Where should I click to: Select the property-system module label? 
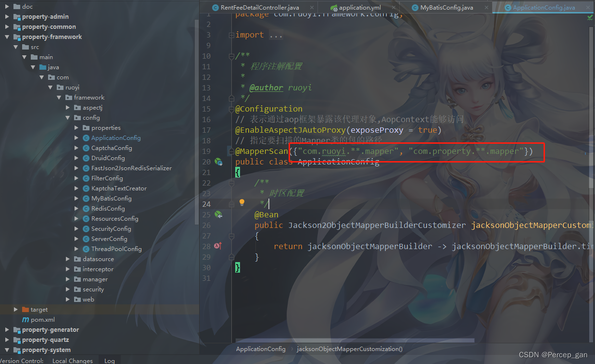click(x=46, y=350)
